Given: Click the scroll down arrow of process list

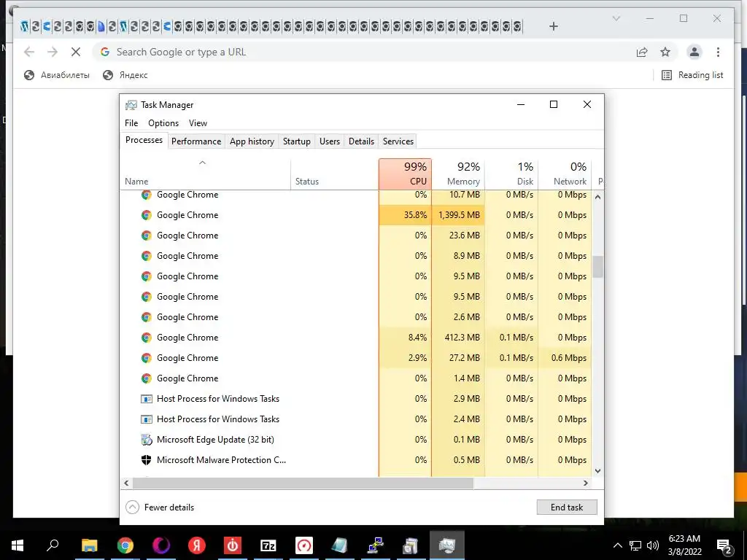Looking at the screenshot, I should click(597, 471).
